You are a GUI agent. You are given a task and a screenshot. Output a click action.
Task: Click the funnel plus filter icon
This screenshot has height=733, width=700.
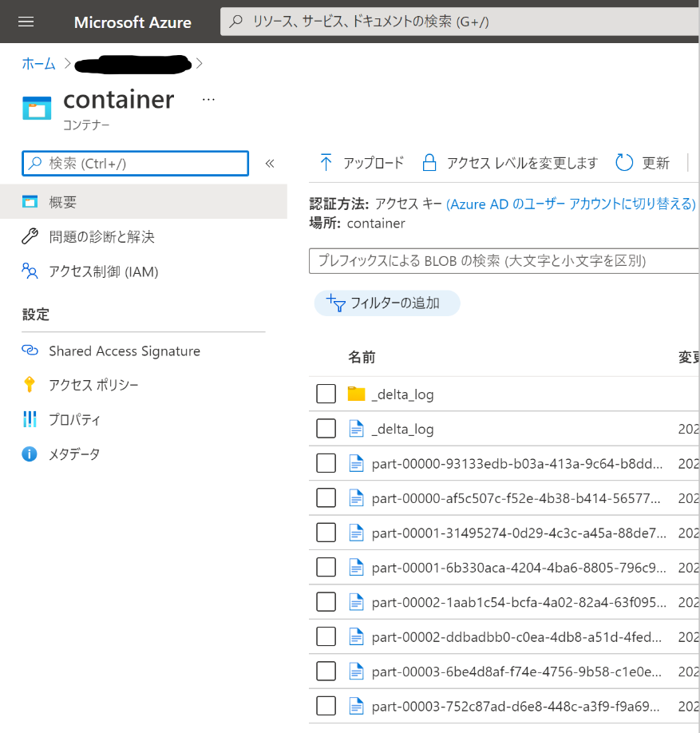point(335,303)
